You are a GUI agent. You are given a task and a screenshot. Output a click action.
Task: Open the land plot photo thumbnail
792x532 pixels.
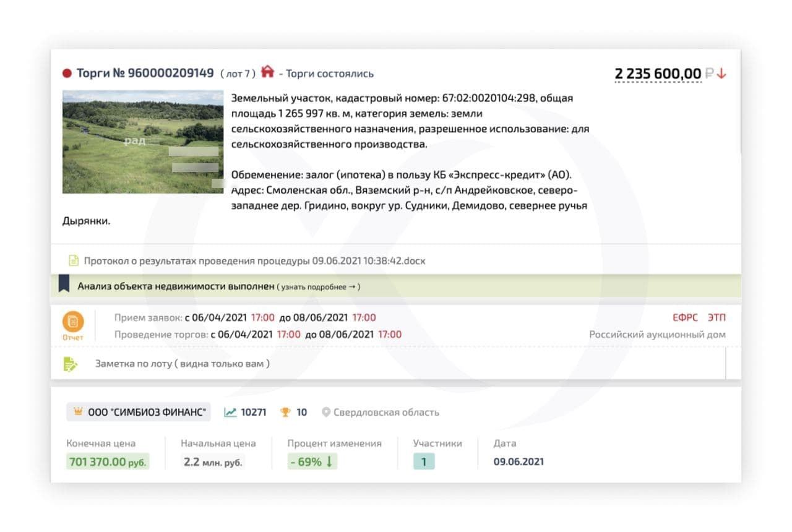pyautogui.click(x=143, y=142)
